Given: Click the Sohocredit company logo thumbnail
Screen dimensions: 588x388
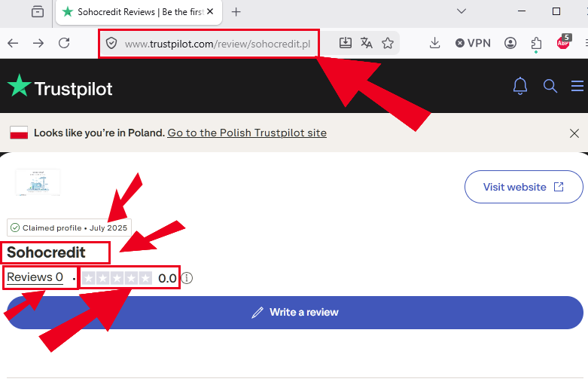Looking at the screenshot, I should coord(38,183).
